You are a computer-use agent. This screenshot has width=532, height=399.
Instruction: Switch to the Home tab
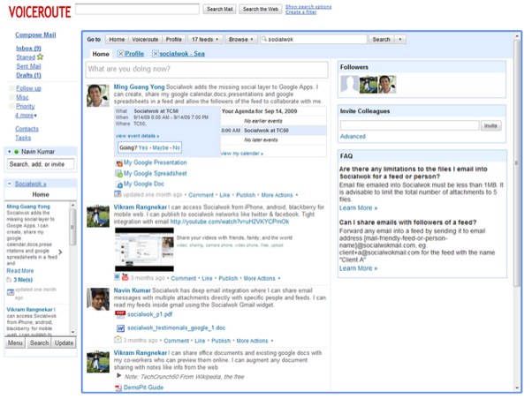tap(101, 54)
